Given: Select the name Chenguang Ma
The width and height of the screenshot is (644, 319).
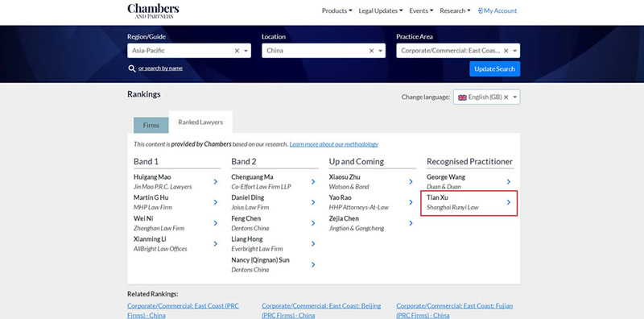Looking at the screenshot, I should [x=252, y=177].
